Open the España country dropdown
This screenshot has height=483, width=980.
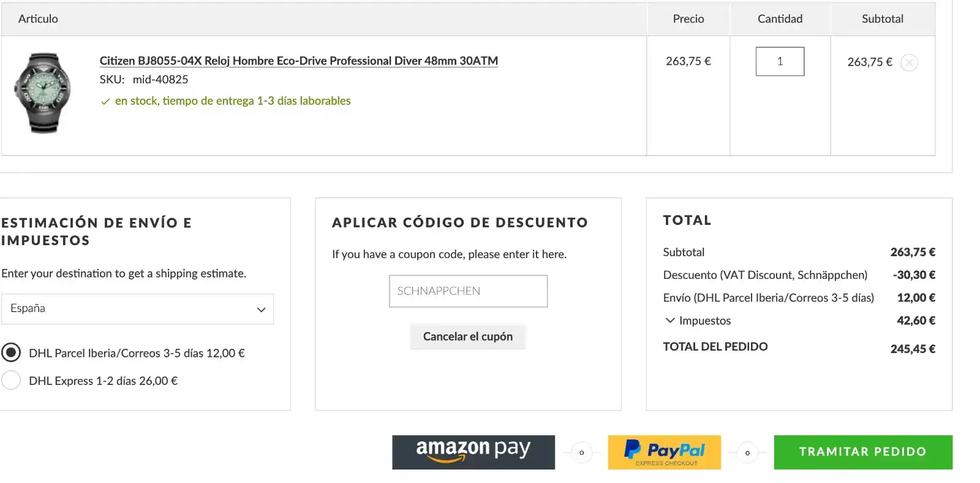tap(137, 309)
